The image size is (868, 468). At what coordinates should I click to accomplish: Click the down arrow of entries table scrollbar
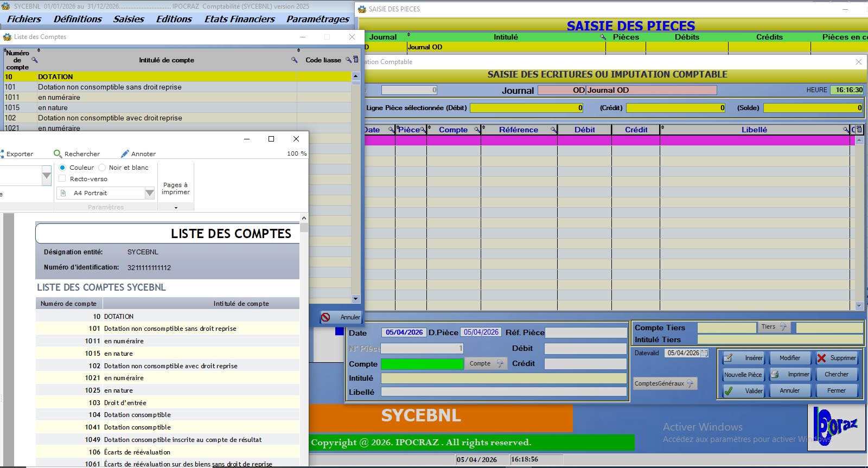click(859, 306)
